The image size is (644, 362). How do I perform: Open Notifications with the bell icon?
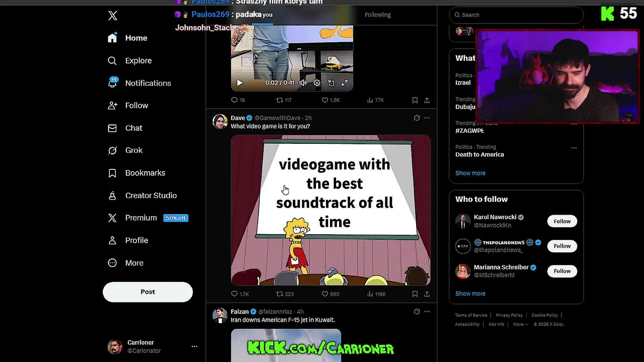coord(139,83)
